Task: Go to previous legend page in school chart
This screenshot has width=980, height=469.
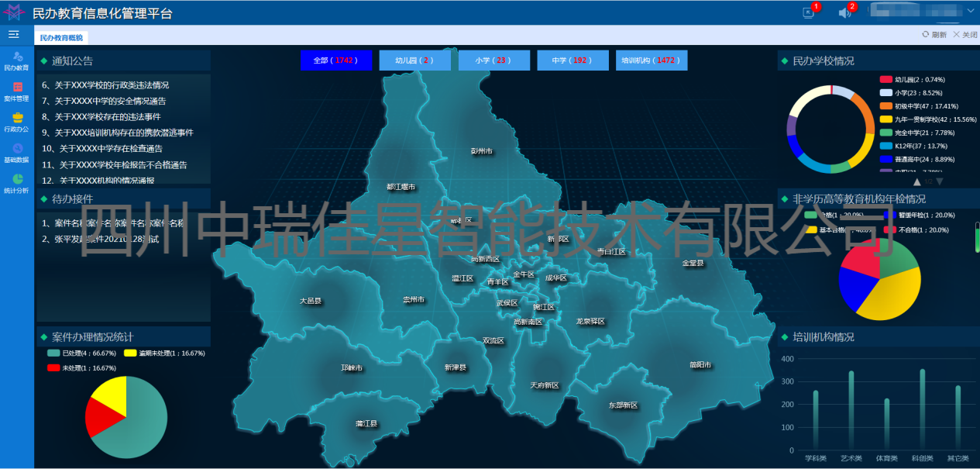Action: [917, 181]
